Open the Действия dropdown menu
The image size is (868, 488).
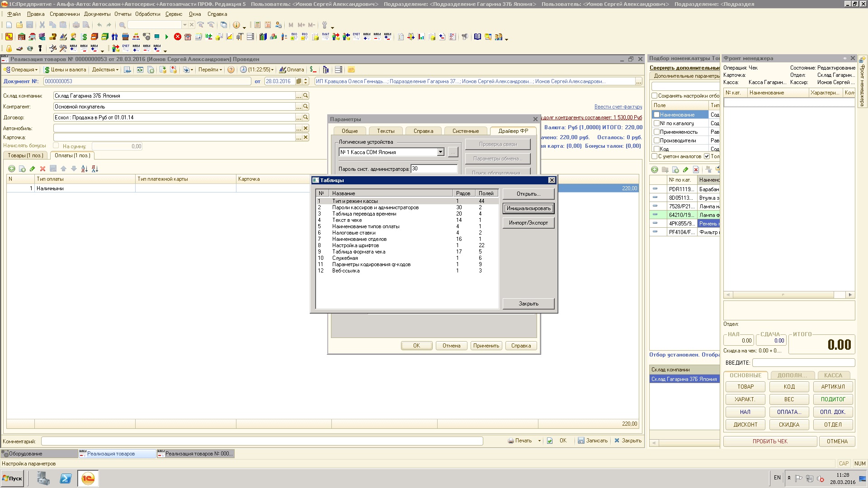pos(105,70)
